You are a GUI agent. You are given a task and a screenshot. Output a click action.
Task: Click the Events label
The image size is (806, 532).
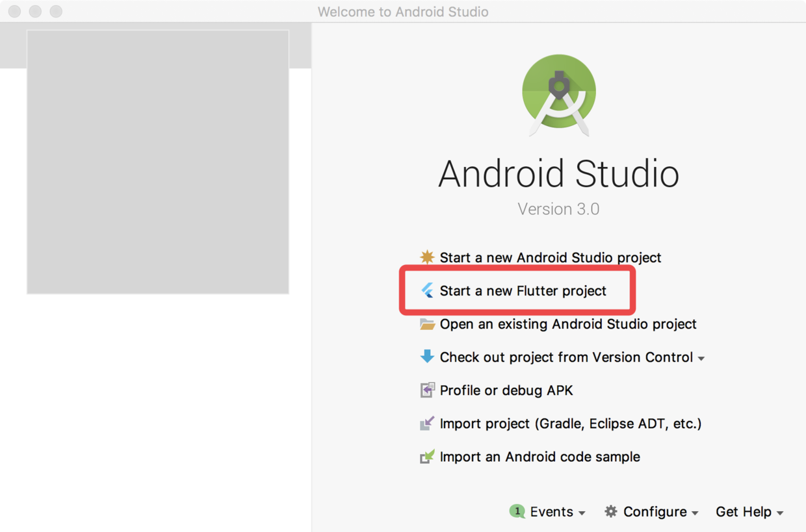[x=551, y=512]
